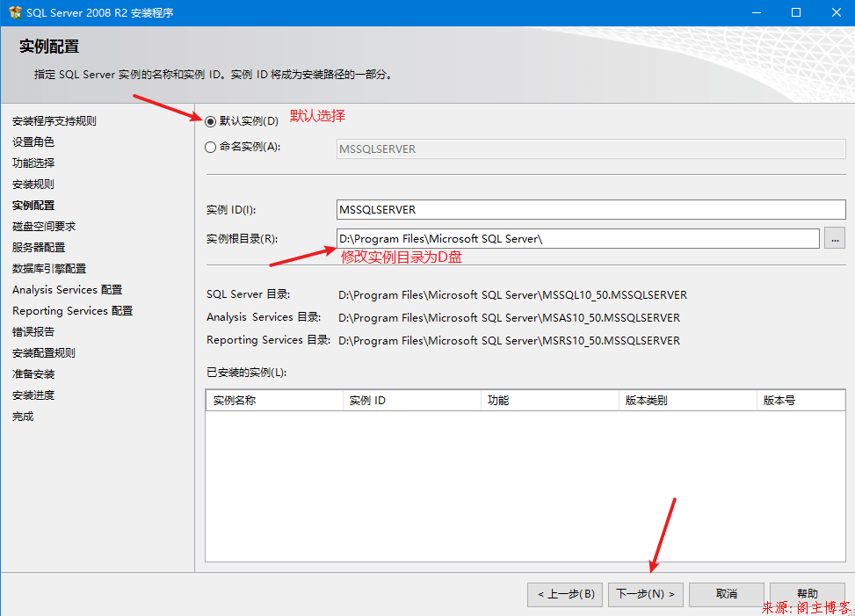Screen dimensions: 855x616
Task: Click the 实例根目录(R) label
Action: 243,239
